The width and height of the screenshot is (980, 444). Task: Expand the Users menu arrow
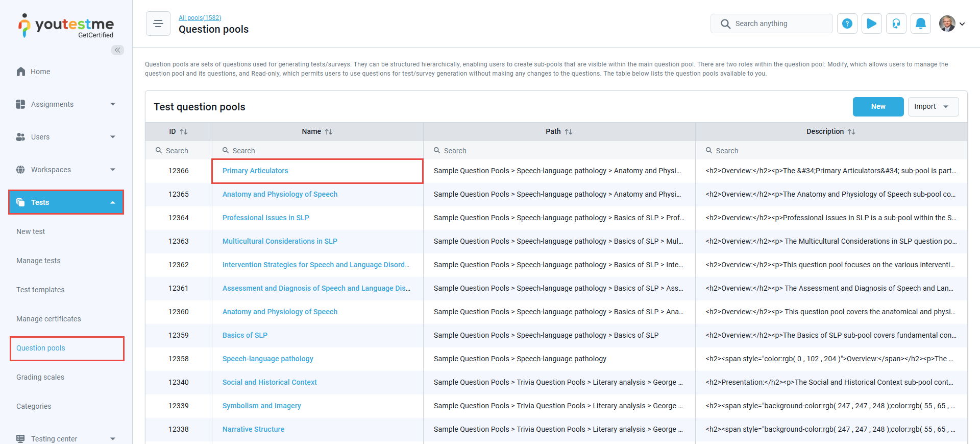[x=113, y=137]
